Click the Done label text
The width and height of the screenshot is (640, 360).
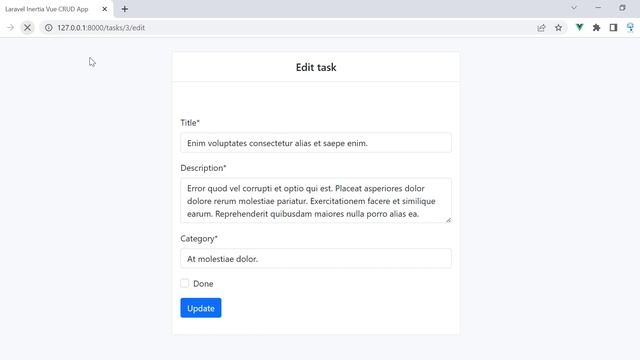[x=203, y=284]
